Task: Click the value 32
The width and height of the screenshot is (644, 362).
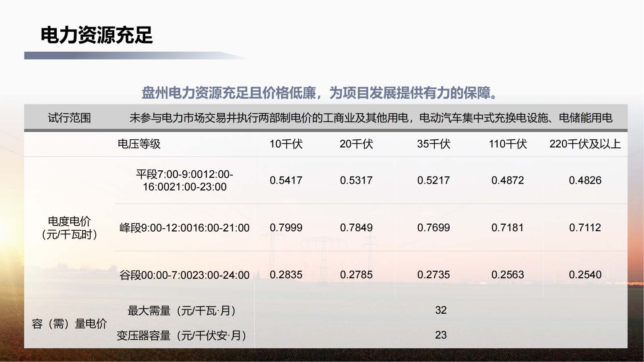Action: click(x=441, y=310)
